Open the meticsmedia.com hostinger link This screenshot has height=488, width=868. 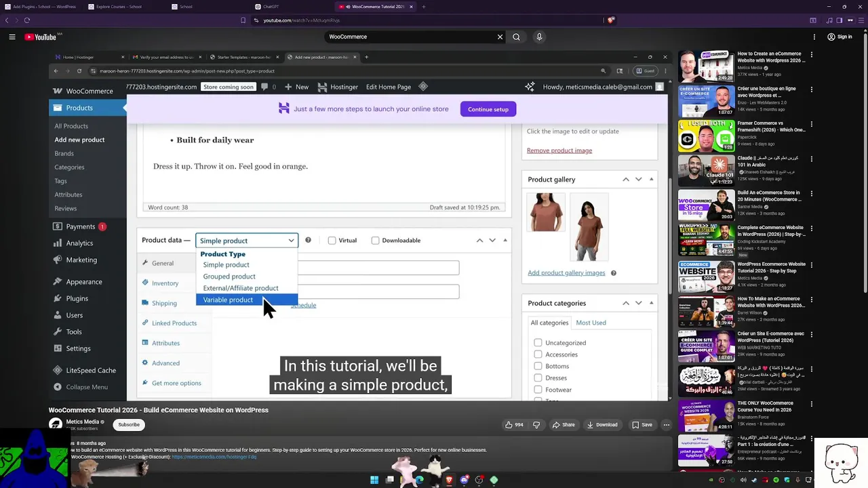(214, 457)
